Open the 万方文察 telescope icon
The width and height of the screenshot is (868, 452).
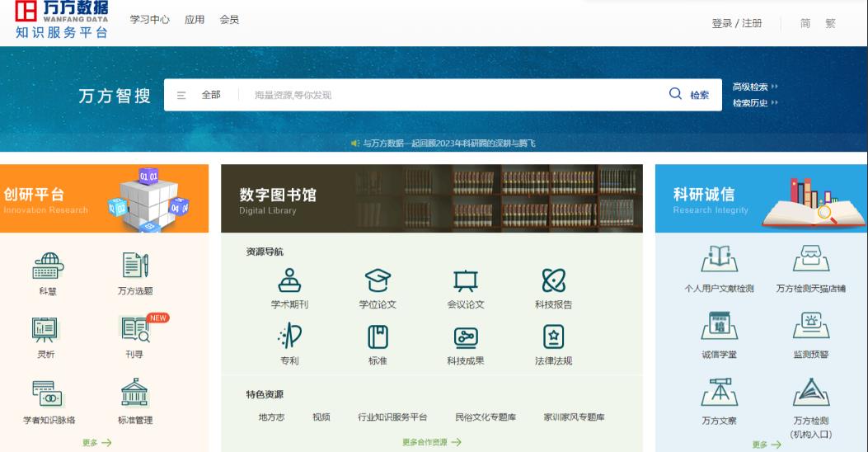point(719,392)
